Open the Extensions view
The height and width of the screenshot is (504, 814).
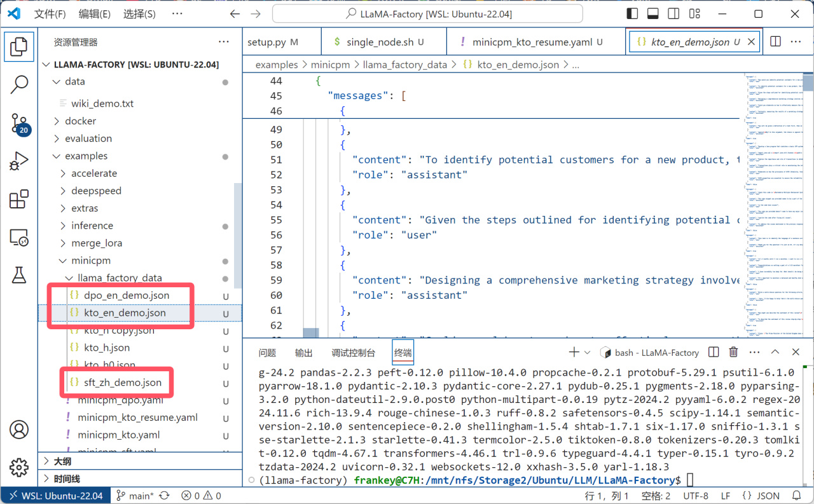(x=19, y=200)
